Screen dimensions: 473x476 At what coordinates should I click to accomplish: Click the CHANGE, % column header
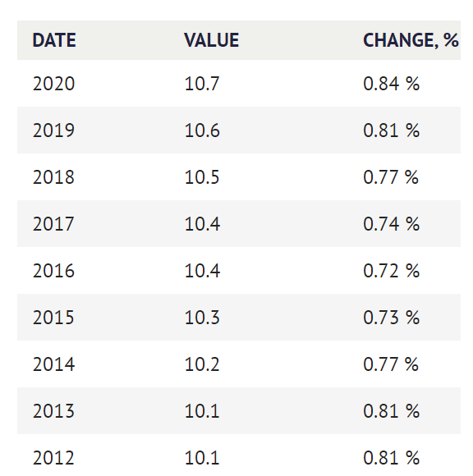pyautogui.click(x=411, y=40)
